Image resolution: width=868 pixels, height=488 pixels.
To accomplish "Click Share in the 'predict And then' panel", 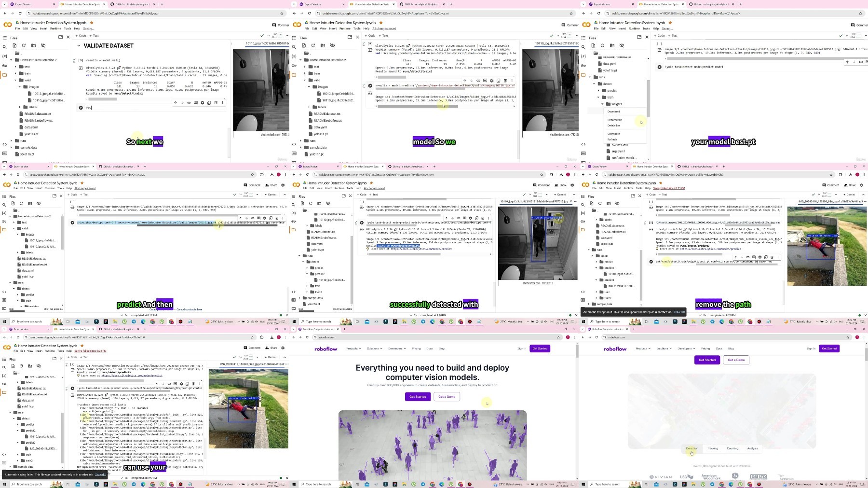I will pos(271,185).
